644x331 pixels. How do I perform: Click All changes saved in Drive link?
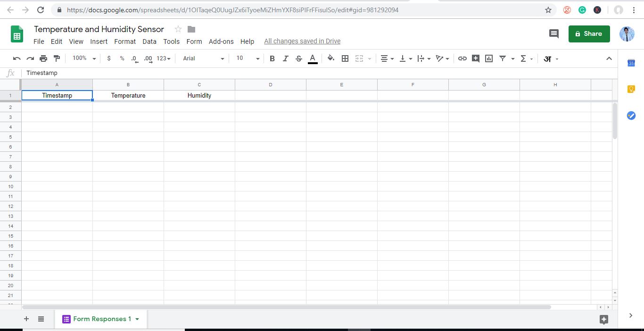[302, 41]
